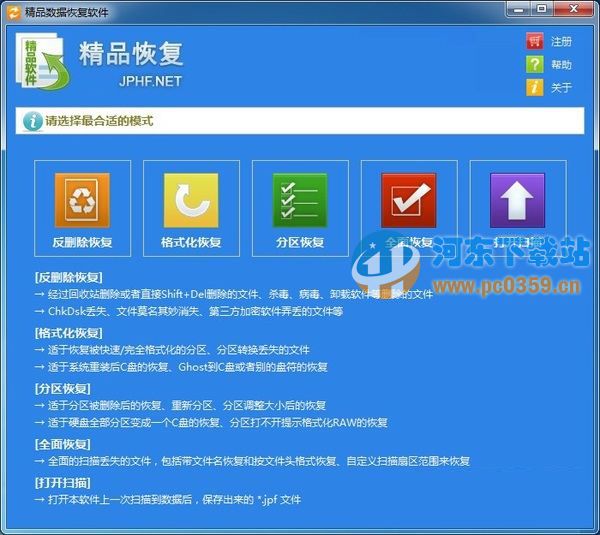Click the Ghost到C盘 description line
This screenshot has width=600, height=535.
(181, 367)
